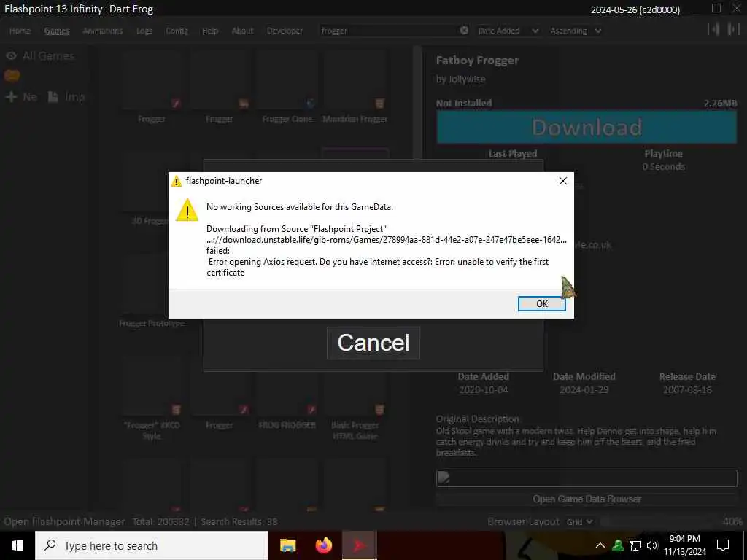Open the About menu tab
The width and height of the screenshot is (747, 560).
click(x=242, y=31)
